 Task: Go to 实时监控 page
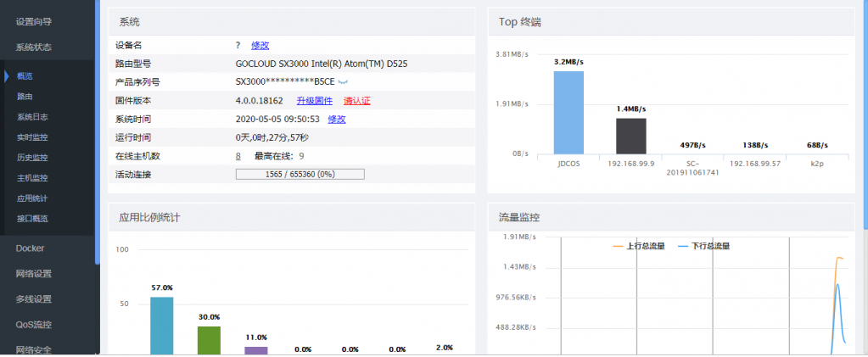(x=32, y=137)
